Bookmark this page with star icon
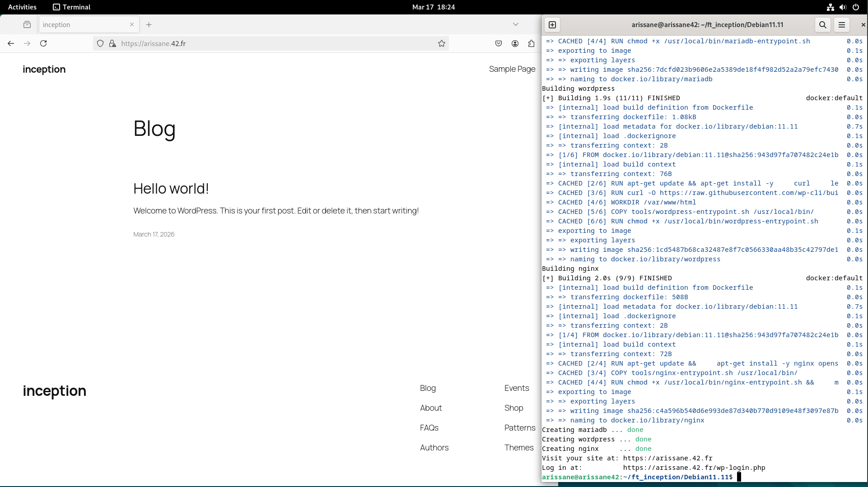This screenshot has height=487, width=868. [442, 43]
